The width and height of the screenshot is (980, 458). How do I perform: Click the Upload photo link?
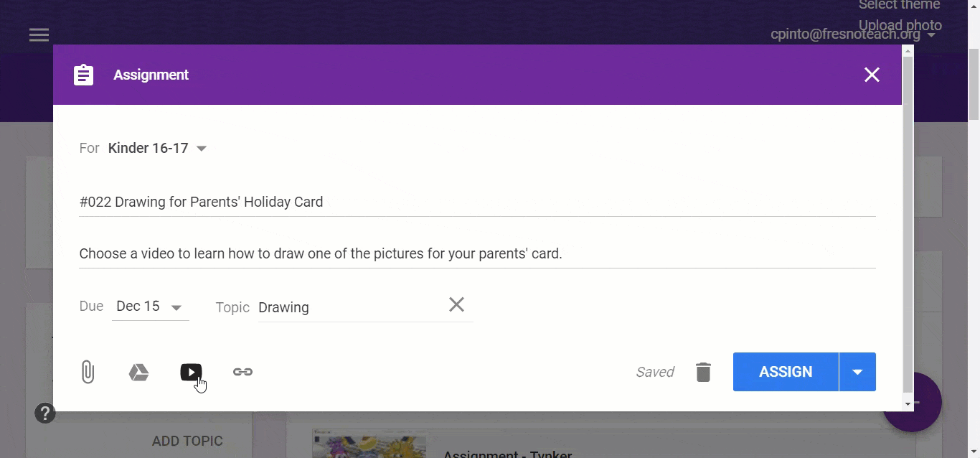(x=900, y=25)
